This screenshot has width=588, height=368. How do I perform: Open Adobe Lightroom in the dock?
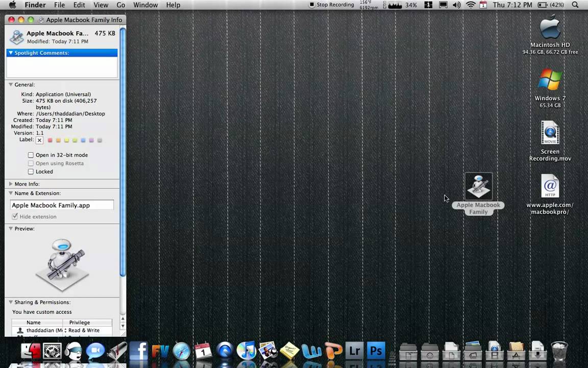coord(354,351)
